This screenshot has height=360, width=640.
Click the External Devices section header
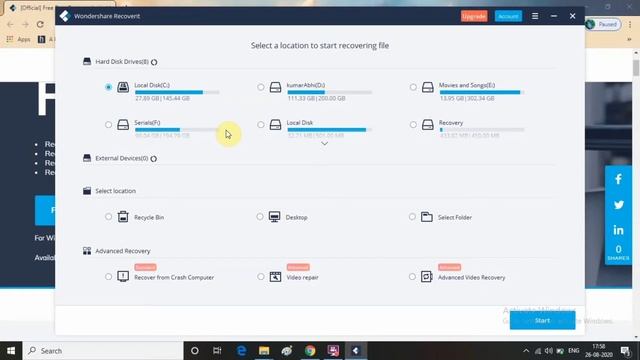(122, 158)
